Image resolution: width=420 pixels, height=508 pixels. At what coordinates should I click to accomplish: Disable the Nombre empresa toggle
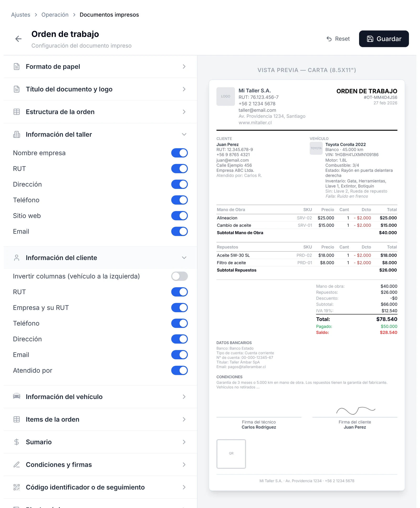click(180, 153)
